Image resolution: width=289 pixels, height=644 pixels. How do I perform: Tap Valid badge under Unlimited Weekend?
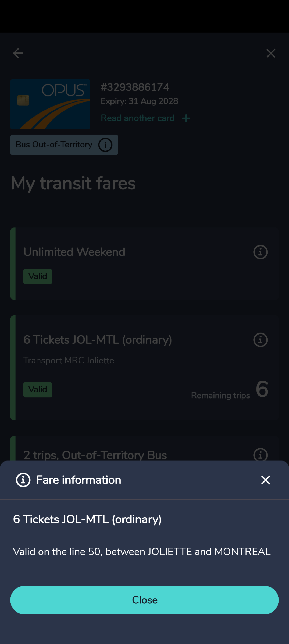point(38,276)
